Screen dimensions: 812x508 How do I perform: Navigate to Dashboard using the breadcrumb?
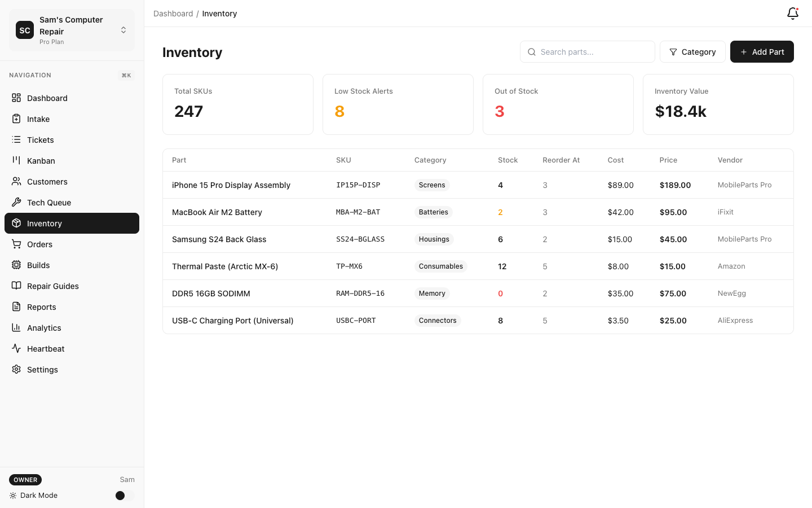pos(173,13)
